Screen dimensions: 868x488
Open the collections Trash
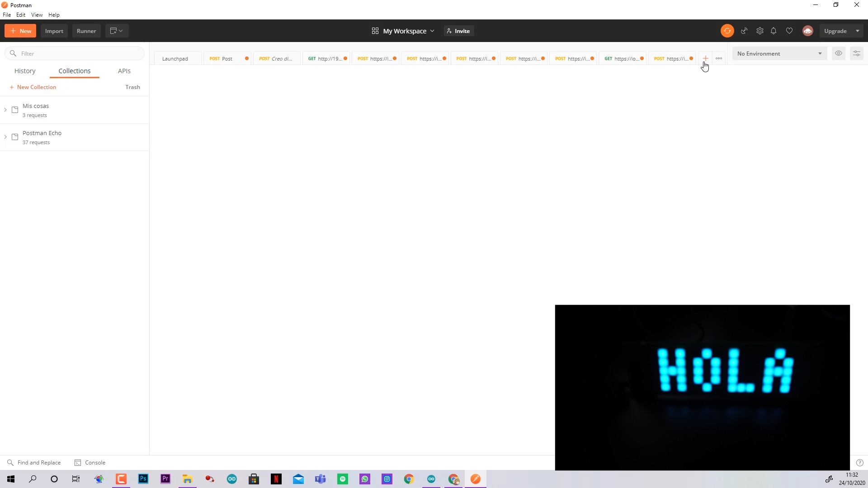tap(132, 87)
